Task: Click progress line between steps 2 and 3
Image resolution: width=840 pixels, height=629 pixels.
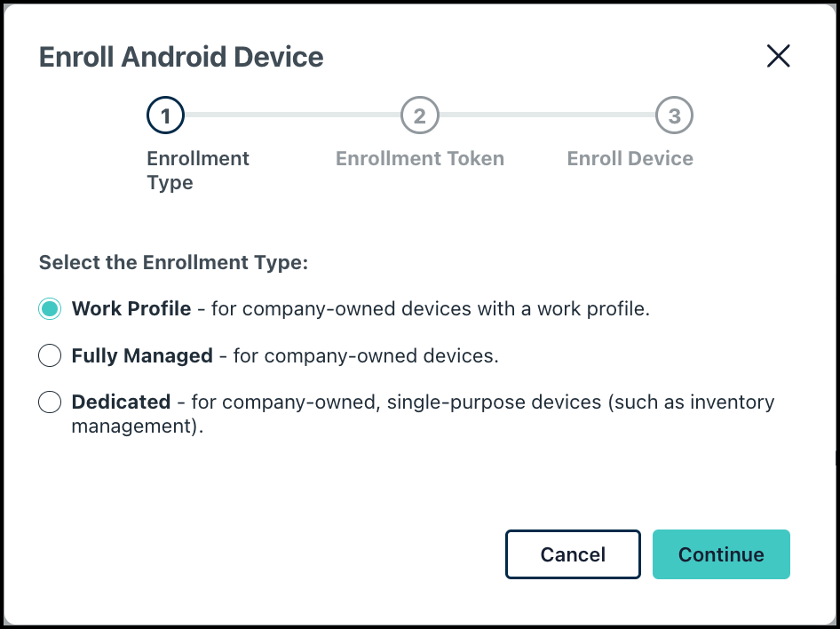Action: click(547, 115)
